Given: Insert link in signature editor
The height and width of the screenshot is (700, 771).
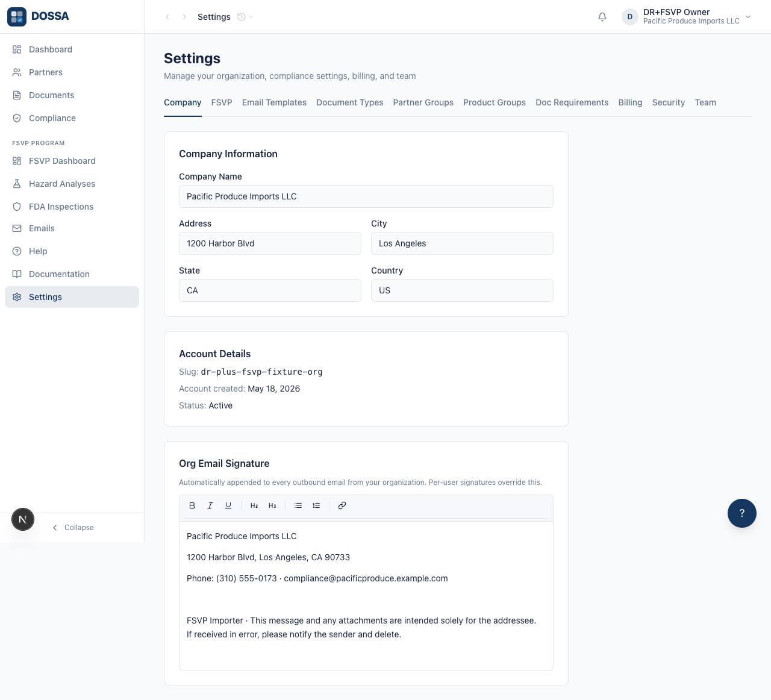Looking at the screenshot, I should pos(342,505).
